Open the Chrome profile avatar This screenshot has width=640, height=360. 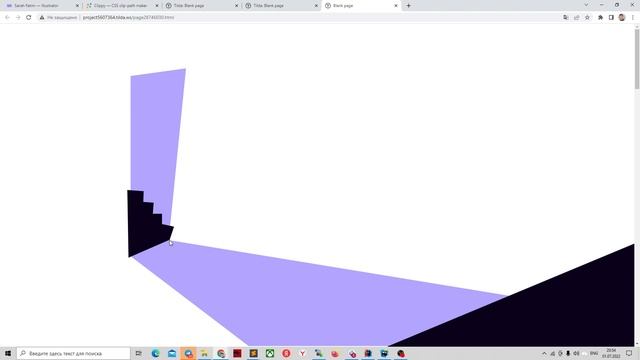tap(622, 18)
